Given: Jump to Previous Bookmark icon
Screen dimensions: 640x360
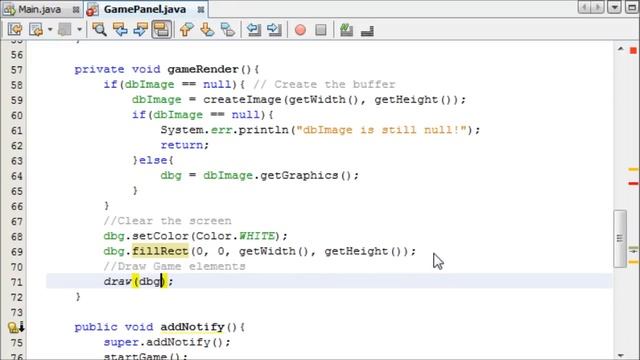Looking at the screenshot, I should pos(186,29).
